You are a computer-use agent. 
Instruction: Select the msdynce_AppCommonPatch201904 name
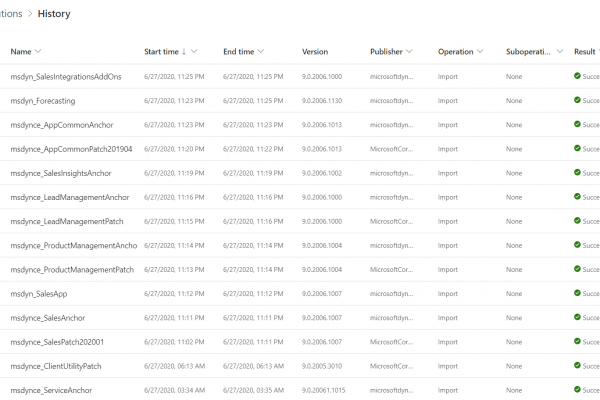[x=71, y=149]
